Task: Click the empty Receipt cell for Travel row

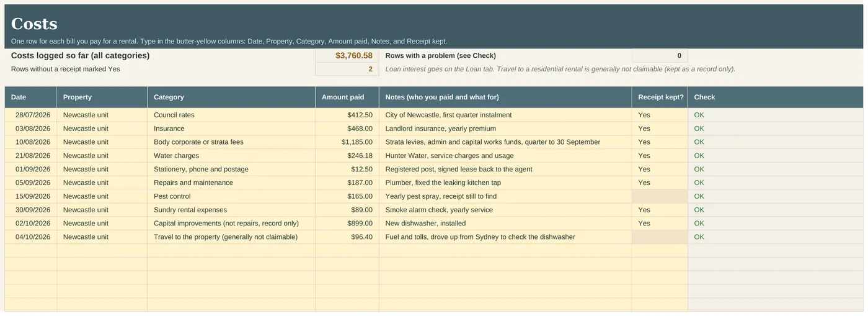Action: pos(660,237)
